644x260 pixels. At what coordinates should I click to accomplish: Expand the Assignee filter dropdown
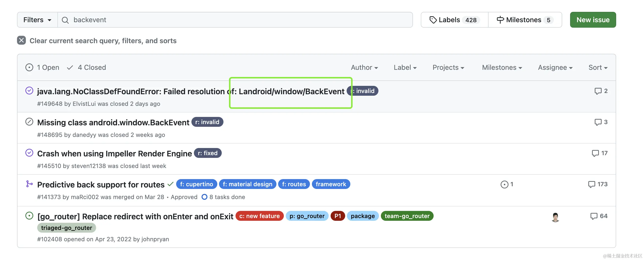tap(555, 67)
